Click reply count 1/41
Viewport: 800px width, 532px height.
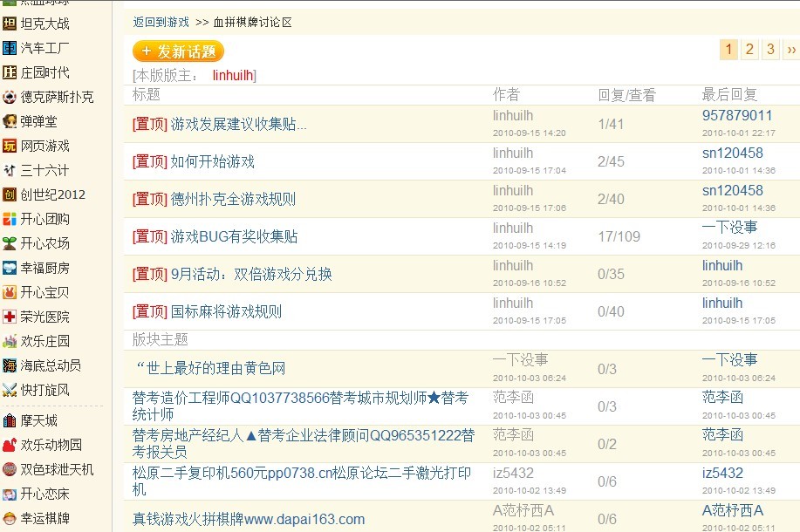point(611,124)
